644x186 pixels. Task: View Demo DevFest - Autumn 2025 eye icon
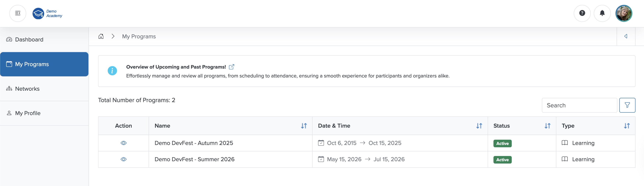click(124, 143)
